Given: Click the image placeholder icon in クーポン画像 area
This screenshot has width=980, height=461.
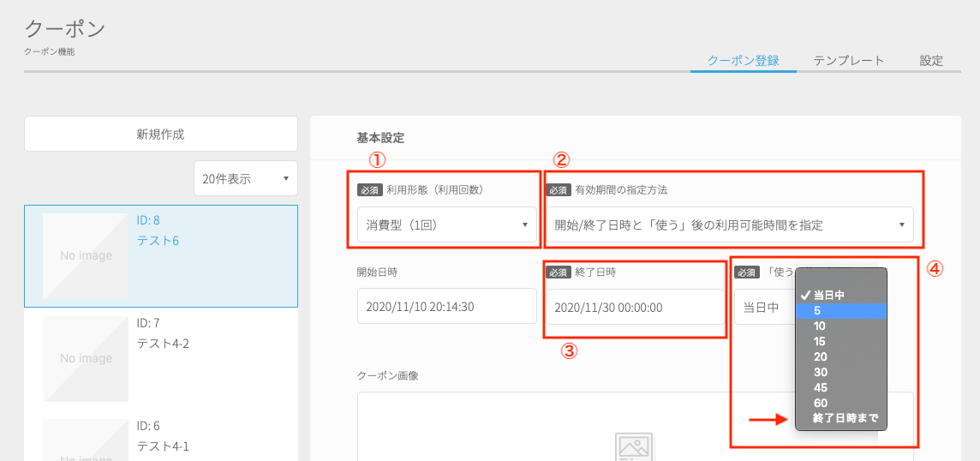Looking at the screenshot, I should click(x=636, y=446).
